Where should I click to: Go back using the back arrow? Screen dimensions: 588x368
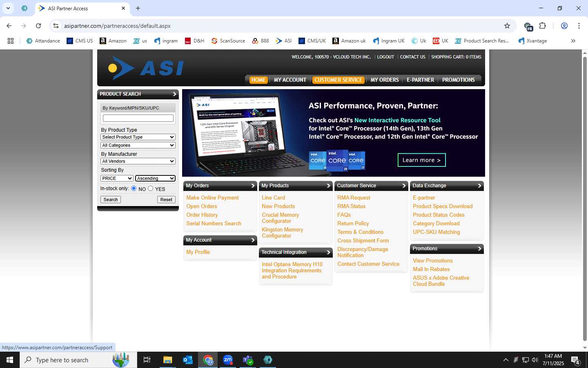(x=9, y=26)
